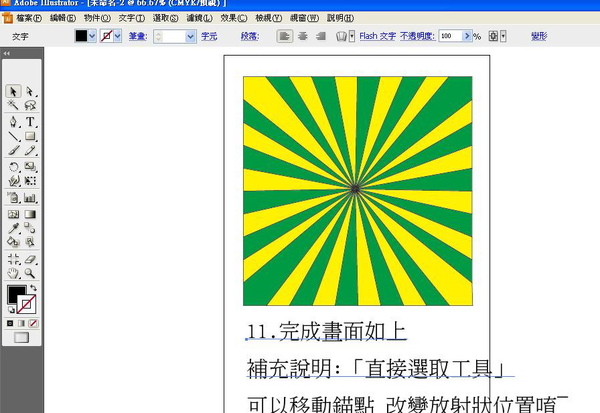Image resolution: width=600 pixels, height=413 pixels.
Task: Select the Live Paint Bucket tool
Action: [13, 242]
